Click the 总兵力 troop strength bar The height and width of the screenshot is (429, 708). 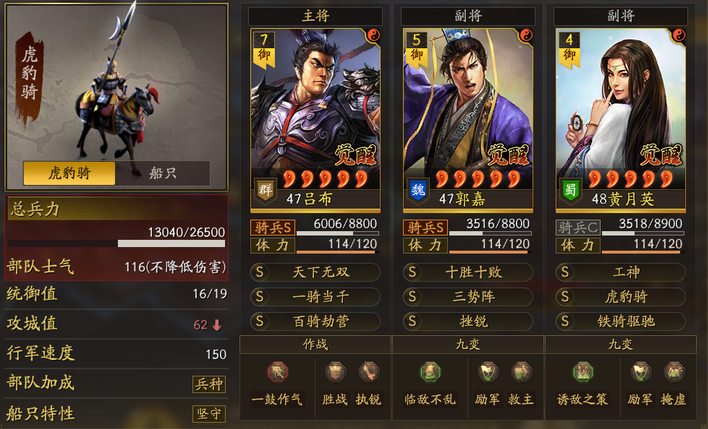point(116,243)
